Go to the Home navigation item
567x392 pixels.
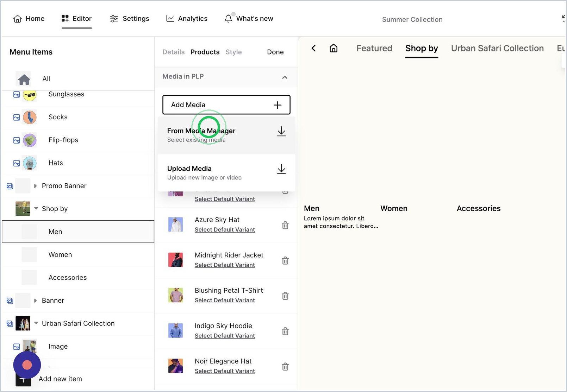coord(29,19)
